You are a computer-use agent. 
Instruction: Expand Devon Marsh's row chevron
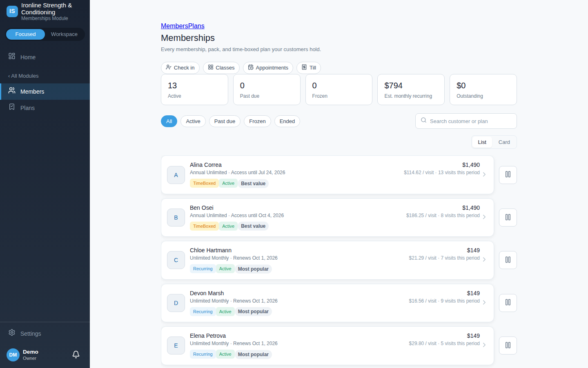484,303
